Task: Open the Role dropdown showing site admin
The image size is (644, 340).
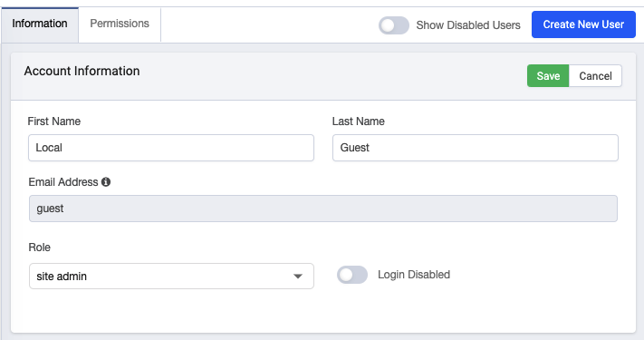Action: point(172,277)
